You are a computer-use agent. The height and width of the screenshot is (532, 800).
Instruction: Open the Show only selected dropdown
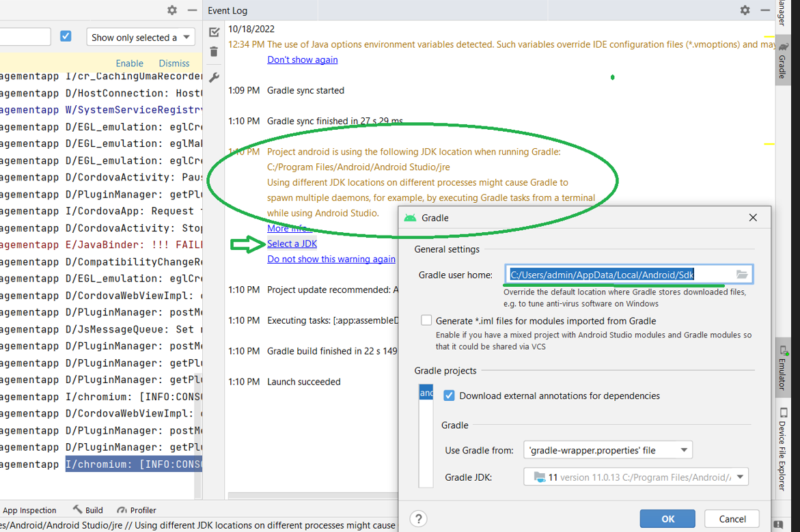tap(140, 37)
